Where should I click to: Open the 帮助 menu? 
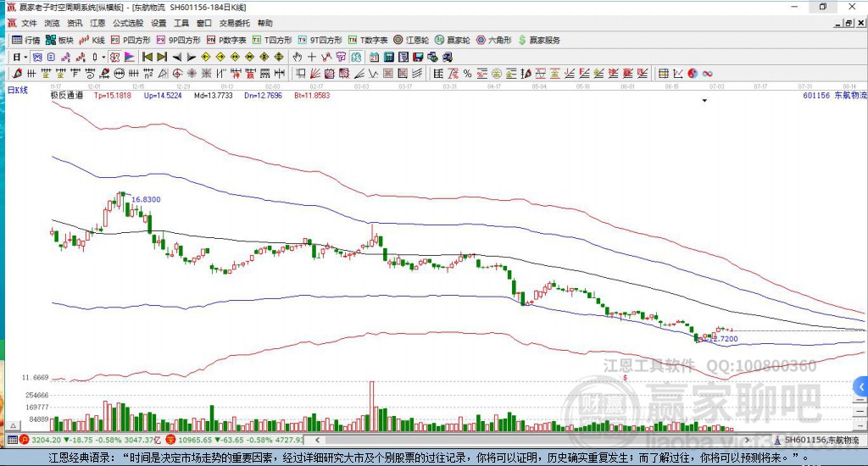(265, 23)
